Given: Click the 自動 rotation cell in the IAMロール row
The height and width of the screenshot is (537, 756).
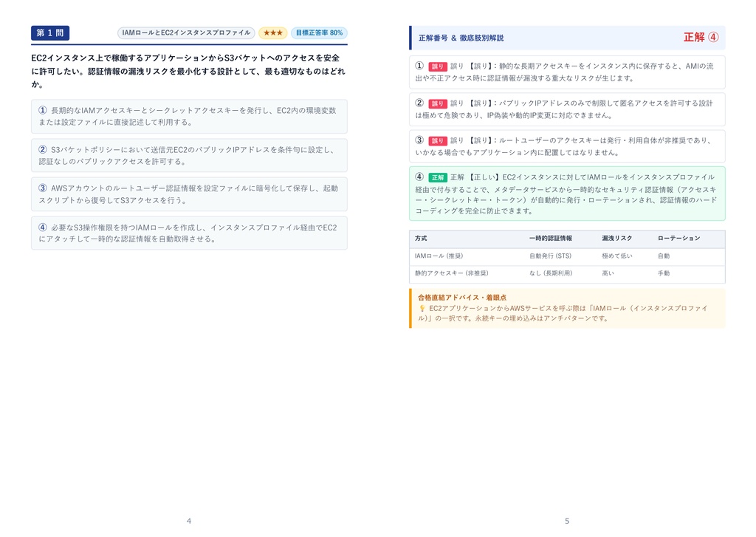Looking at the screenshot, I should pos(664,256).
